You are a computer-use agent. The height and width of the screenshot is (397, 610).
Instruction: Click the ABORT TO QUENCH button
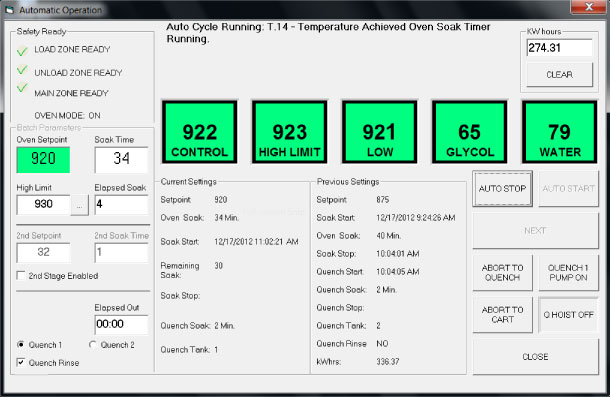pos(502,272)
